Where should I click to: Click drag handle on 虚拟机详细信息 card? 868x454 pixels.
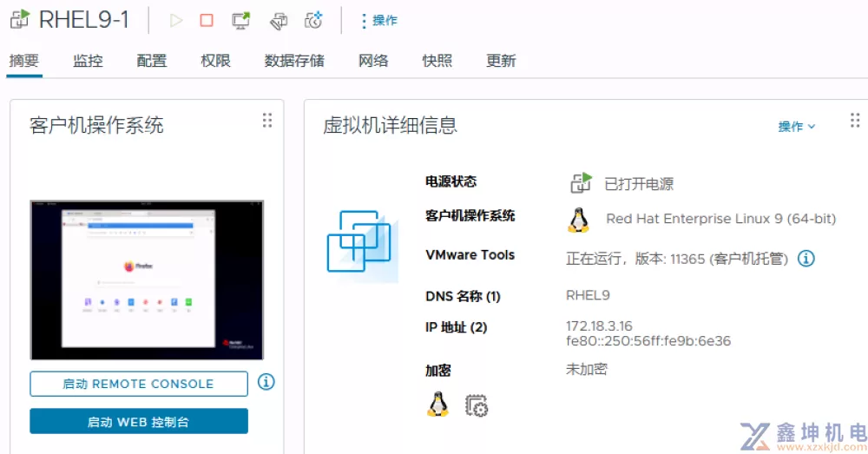coord(855,121)
